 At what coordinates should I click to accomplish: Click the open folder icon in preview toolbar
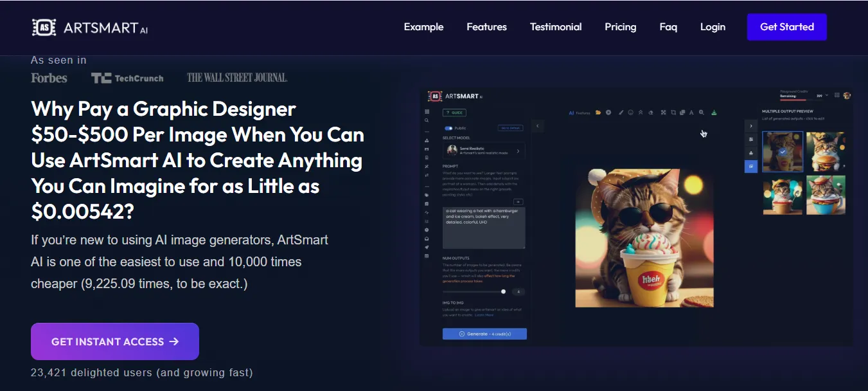598,113
